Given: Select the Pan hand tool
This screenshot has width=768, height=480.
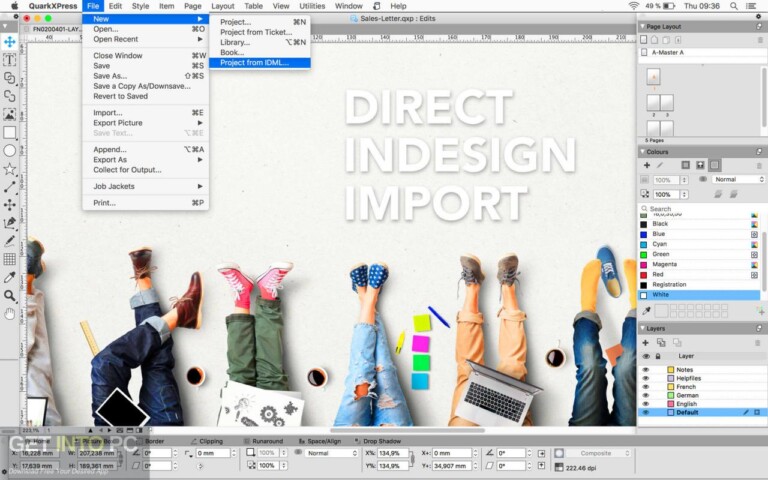Looking at the screenshot, I should click(x=9, y=313).
